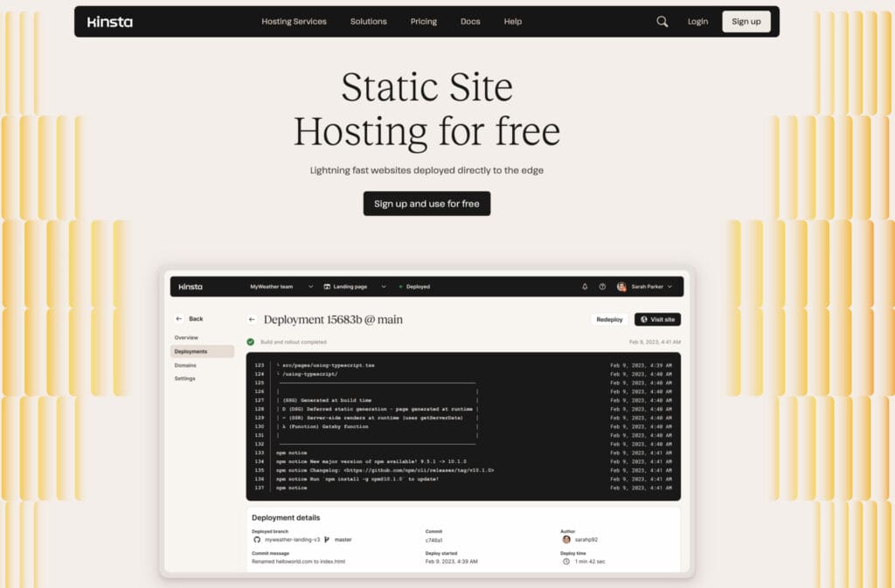Screen dimensions: 895x588
Task: Open Hosting Services navigation menu
Action: coord(294,22)
